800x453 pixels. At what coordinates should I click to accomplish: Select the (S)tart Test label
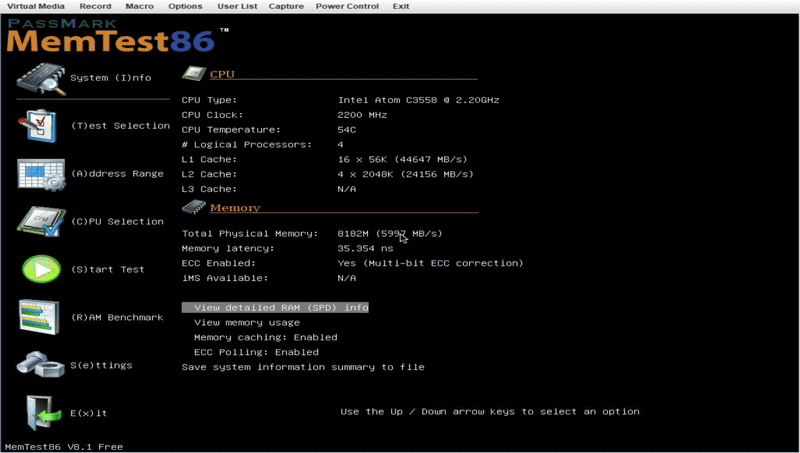[108, 269]
